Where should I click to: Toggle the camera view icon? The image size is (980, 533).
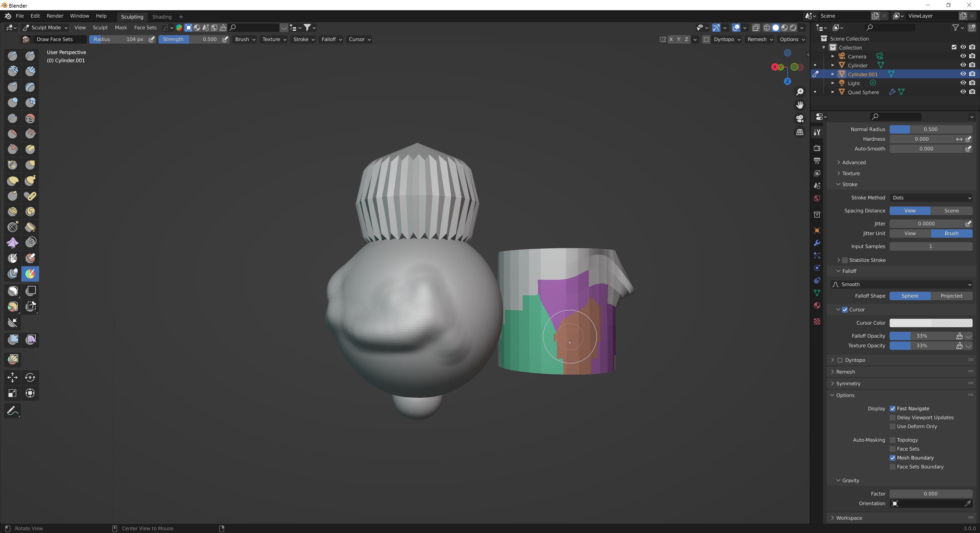coord(800,119)
